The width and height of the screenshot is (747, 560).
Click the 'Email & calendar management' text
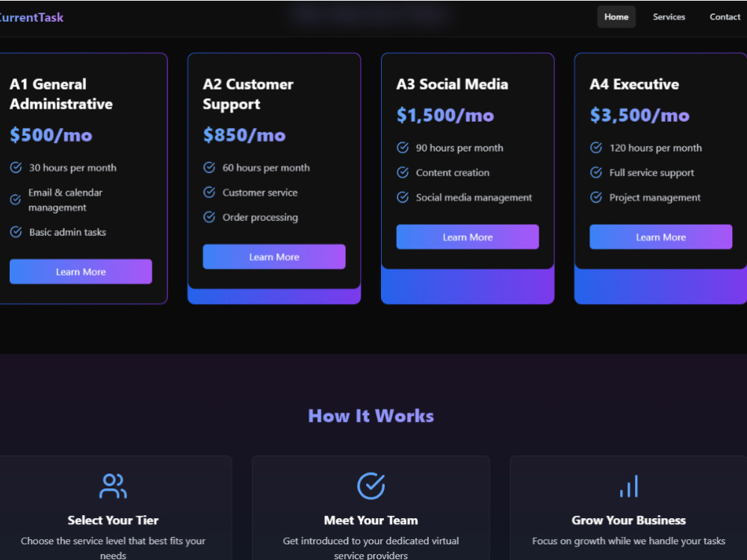pos(65,200)
